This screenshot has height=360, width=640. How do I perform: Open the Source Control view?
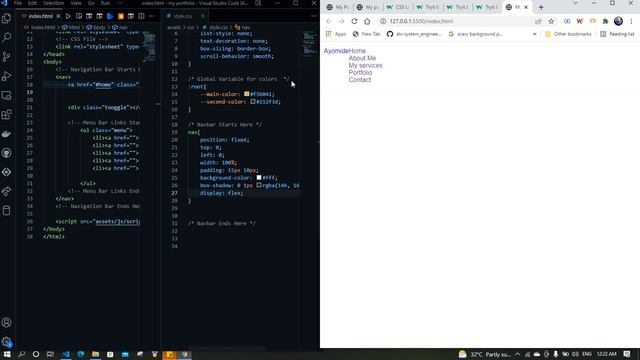pos(7,56)
